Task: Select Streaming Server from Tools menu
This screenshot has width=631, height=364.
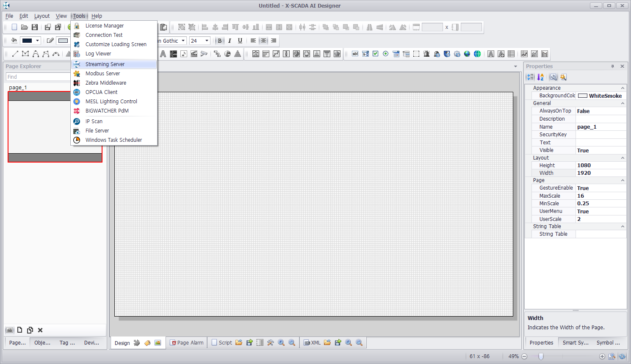Action: coord(105,64)
